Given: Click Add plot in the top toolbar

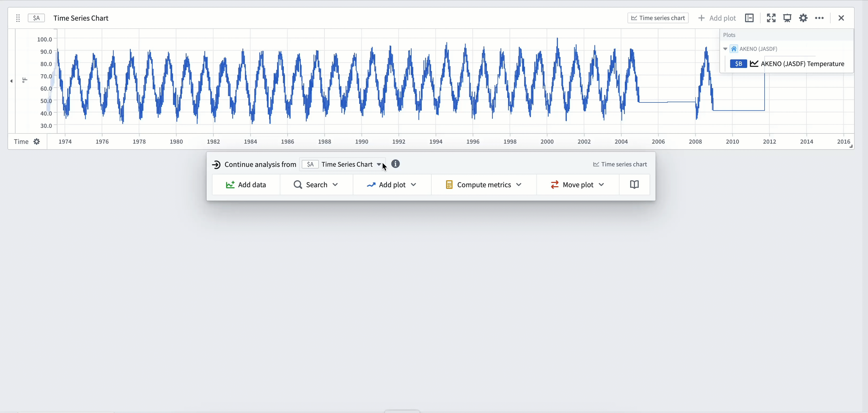Looking at the screenshot, I should tap(717, 18).
